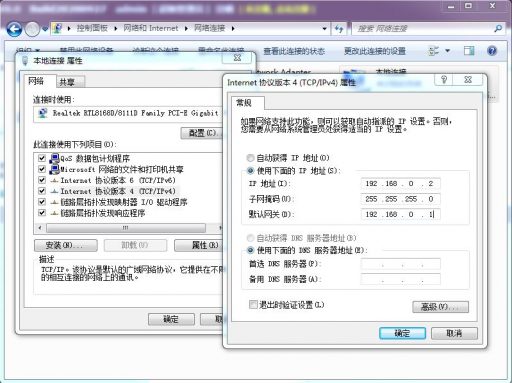Image resolution: width=512 pixels, height=383 pixels.
Task: Click the horizontal scrollbar in items list
Action: click(x=126, y=228)
